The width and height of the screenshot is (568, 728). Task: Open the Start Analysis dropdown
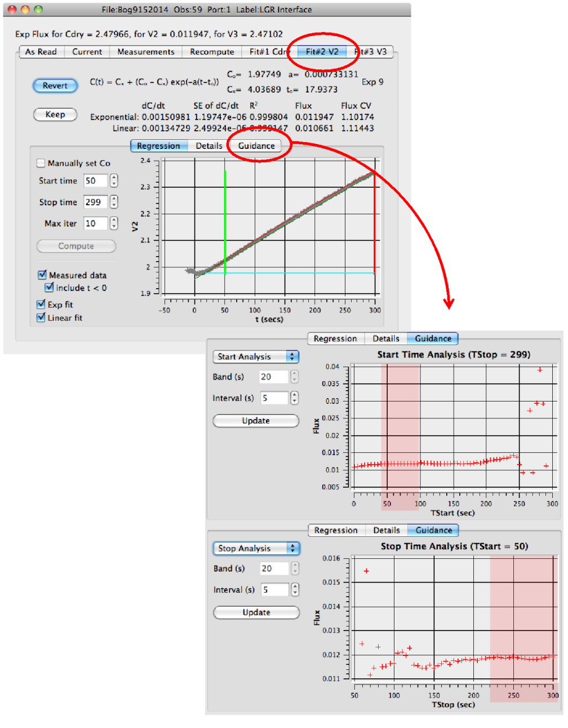(x=255, y=356)
